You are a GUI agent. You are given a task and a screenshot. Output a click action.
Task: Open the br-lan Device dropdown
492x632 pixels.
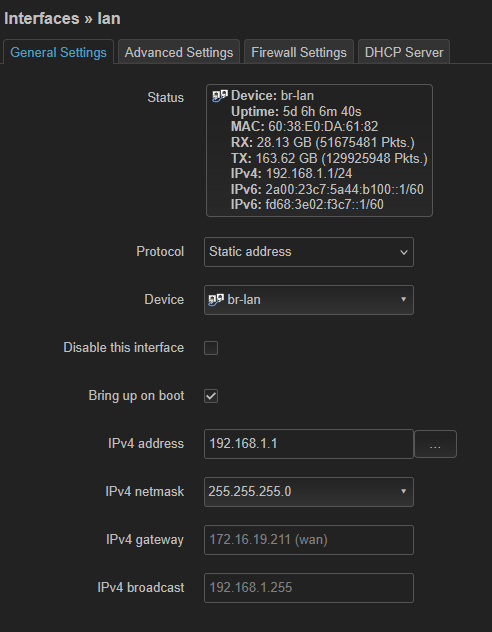click(309, 300)
